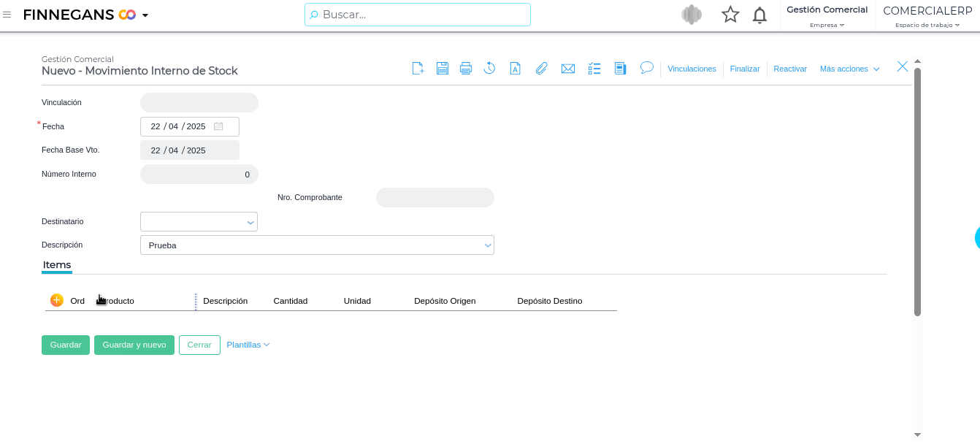Click the Nro. Comprobante field
The width and height of the screenshot is (980, 444).
point(435,197)
